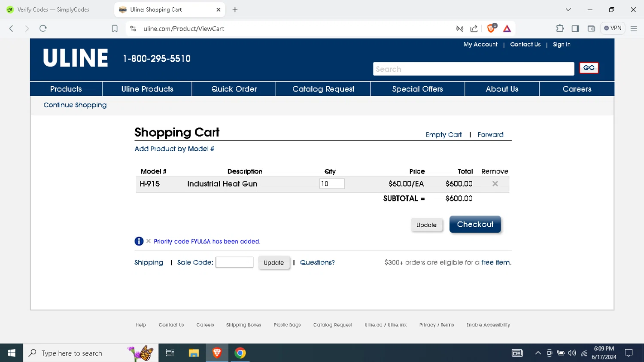Click the Brave Shields icon in address bar
Image resolution: width=644 pixels, height=362 pixels.
[491, 28]
